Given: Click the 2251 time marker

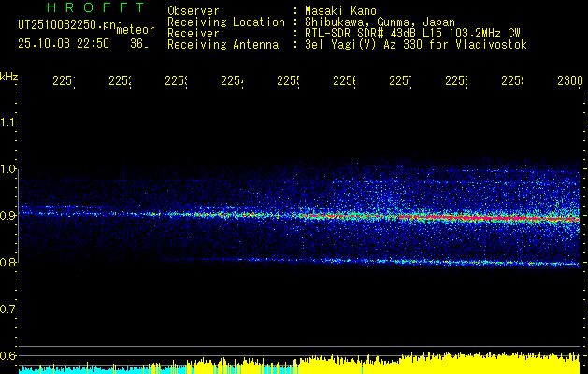Looking at the screenshot, I should coord(64,80).
